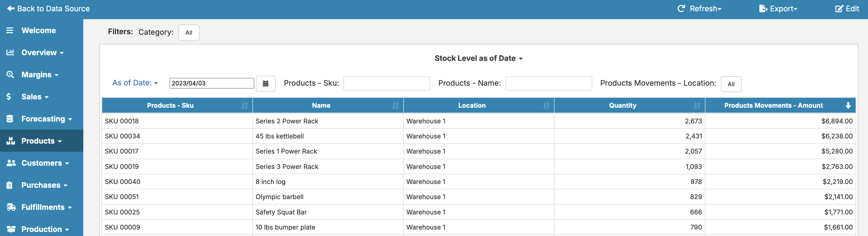Sort the Location column using its arrows
The image size is (868, 236).
(x=546, y=106)
